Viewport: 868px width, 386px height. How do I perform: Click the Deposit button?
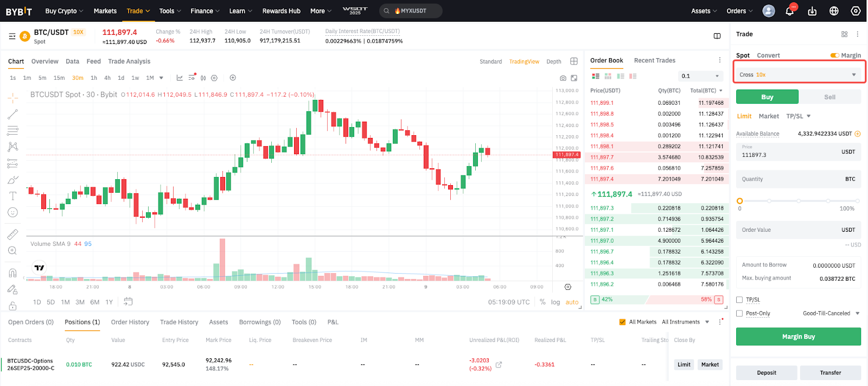[766, 372]
